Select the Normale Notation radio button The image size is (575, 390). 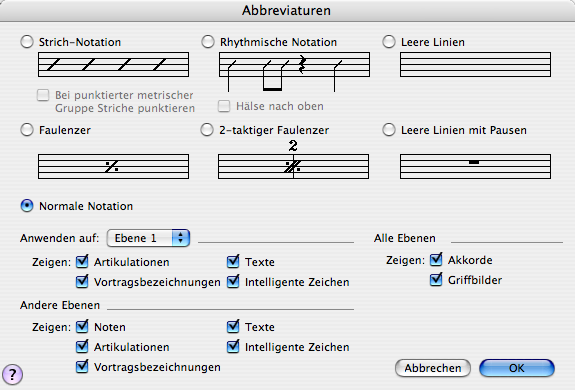(27, 206)
